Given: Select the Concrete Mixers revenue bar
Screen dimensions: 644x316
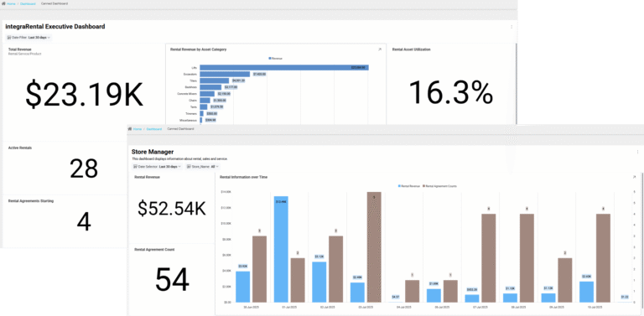Looking at the screenshot, I should pyautogui.click(x=207, y=94).
